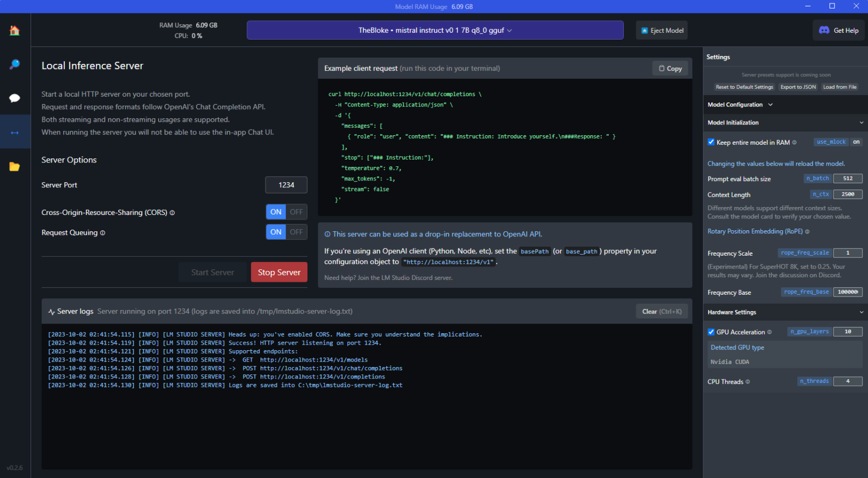This screenshot has width=868, height=478.
Task: Toggle Keep entire model in RAM checkbox
Action: click(x=711, y=142)
